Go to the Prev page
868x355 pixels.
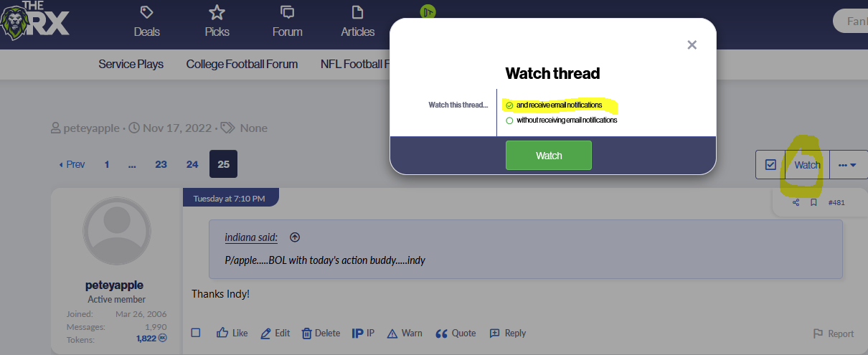[x=72, y=164]
